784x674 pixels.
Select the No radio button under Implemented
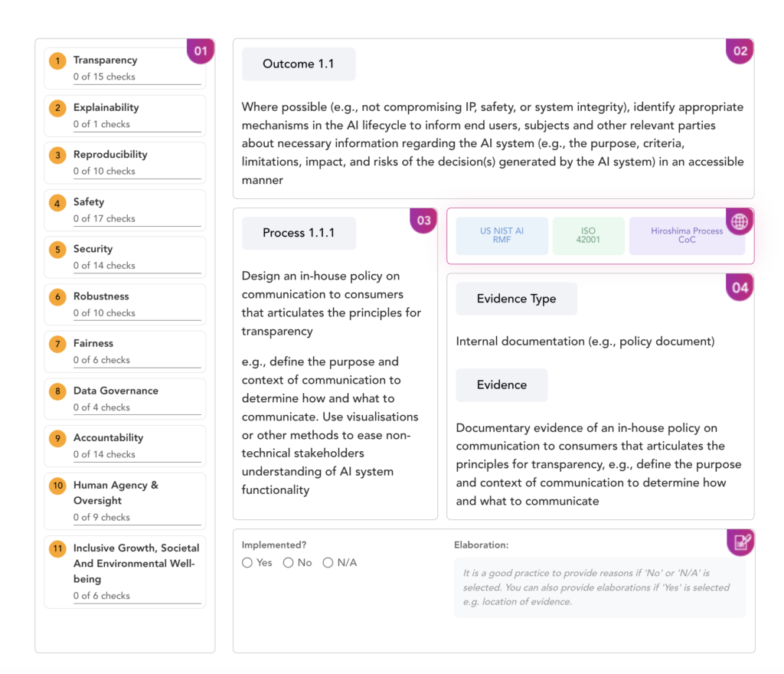click(288, 562)
